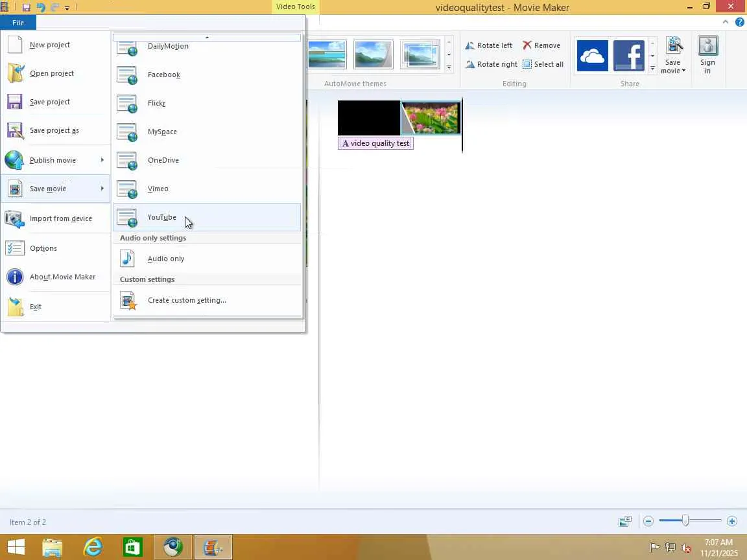Open Windows Start button

(16, 548)
